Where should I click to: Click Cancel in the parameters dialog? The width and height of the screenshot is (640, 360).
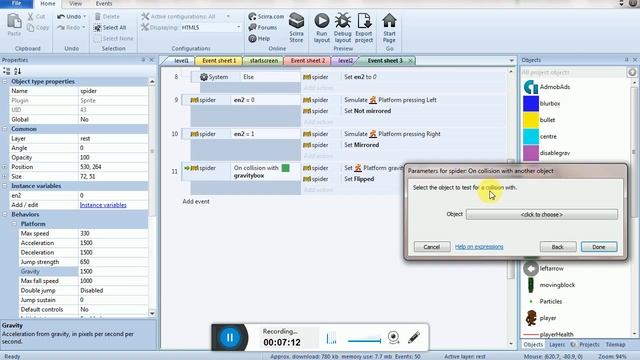[x=432, y=247]
